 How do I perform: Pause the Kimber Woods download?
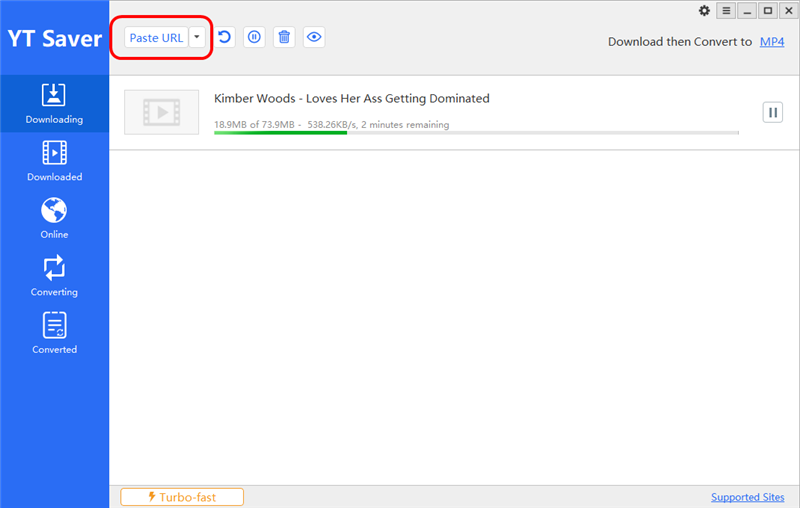[772, 113]
